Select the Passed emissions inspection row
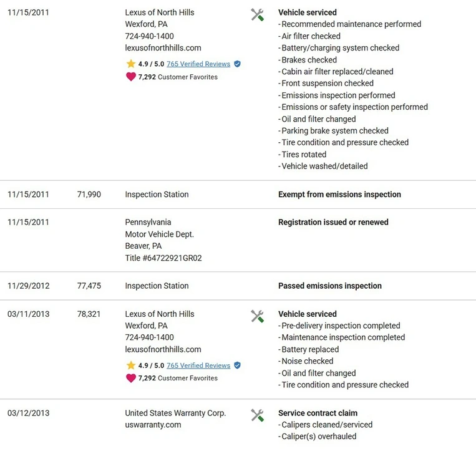 238,286
